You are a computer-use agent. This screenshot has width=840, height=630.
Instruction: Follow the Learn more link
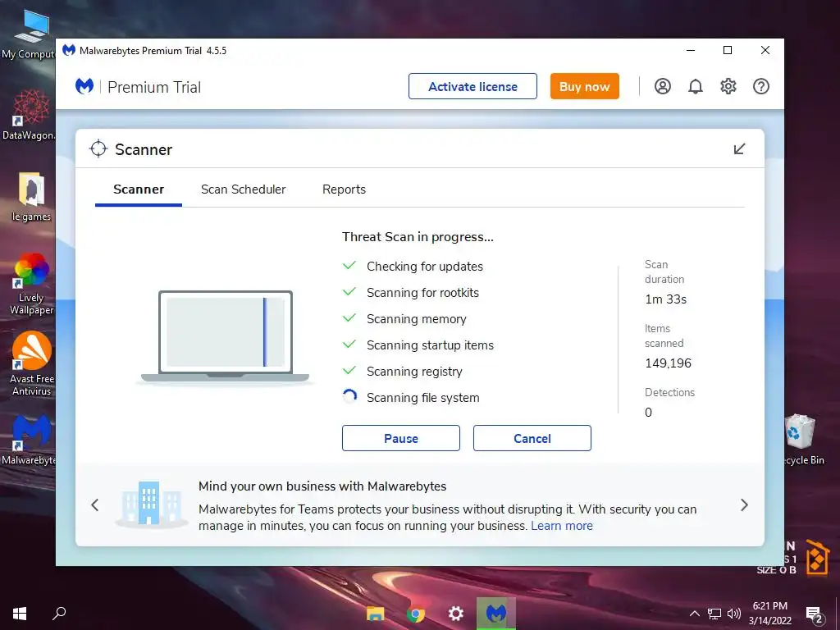(x=562, y=526)
